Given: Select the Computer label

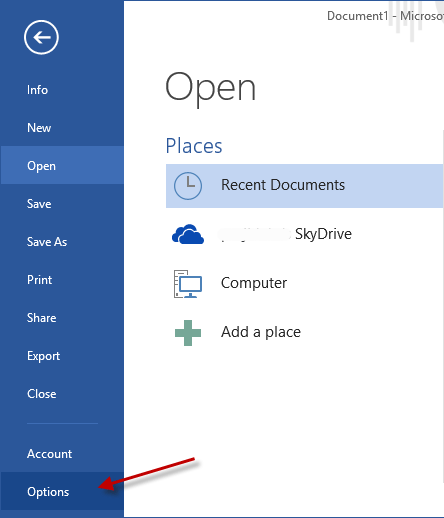Looking at the screenshot, I should click(x=254, y=283).
